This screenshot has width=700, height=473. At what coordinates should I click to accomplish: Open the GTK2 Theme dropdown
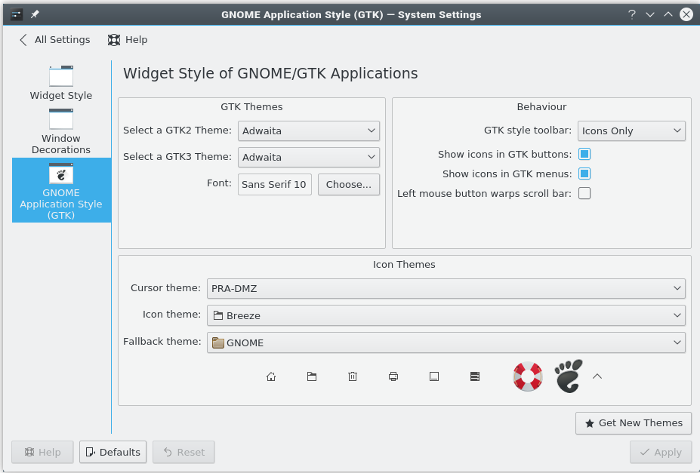tap(309, 131)
